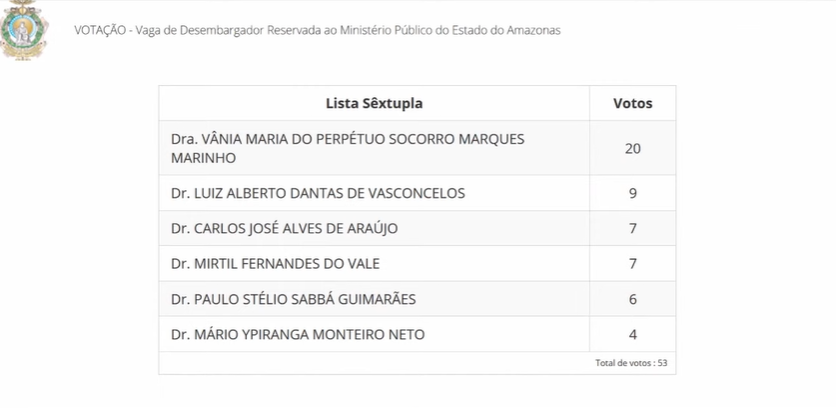Screen dimensions: 836x408
Task: Click Dr. Luiz Alberto Dantas de Vasconcelos
Action: click(318, 193)
